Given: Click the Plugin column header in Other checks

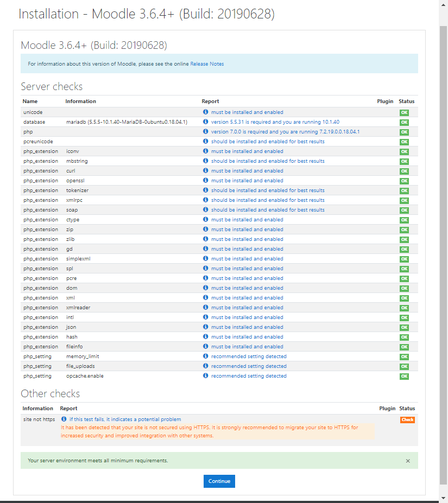Looking at the screenshot, I should pos(387,409).
